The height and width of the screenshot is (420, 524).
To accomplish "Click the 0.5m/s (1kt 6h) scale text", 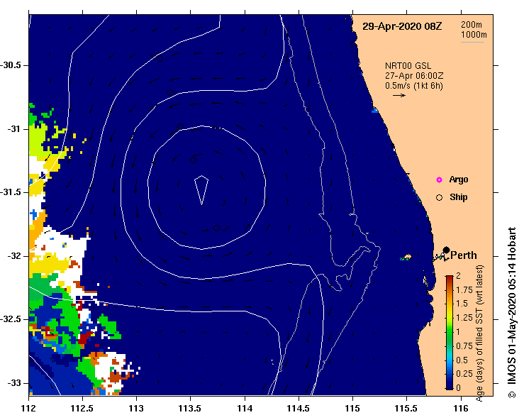I will click(x=413, y=86).
